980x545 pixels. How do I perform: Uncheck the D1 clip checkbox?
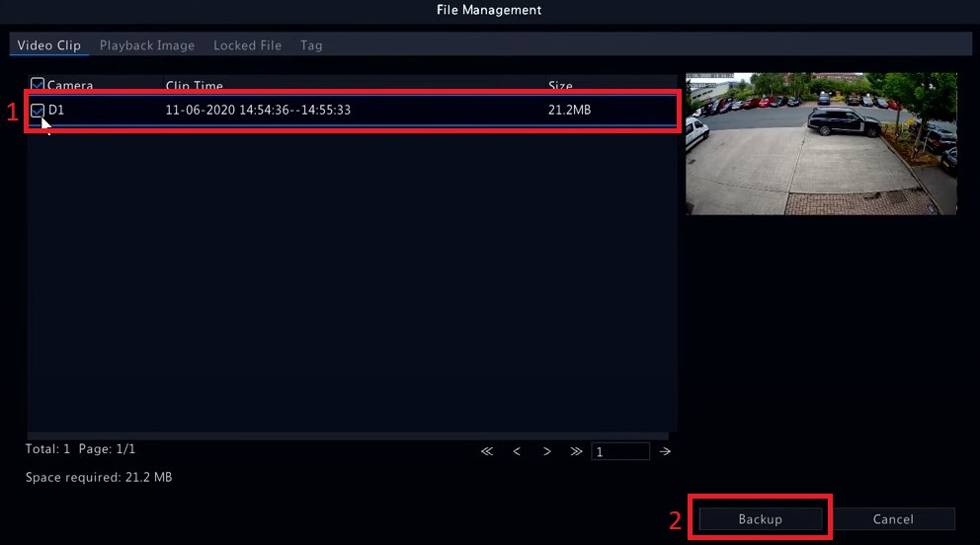[x=38, y=111]
